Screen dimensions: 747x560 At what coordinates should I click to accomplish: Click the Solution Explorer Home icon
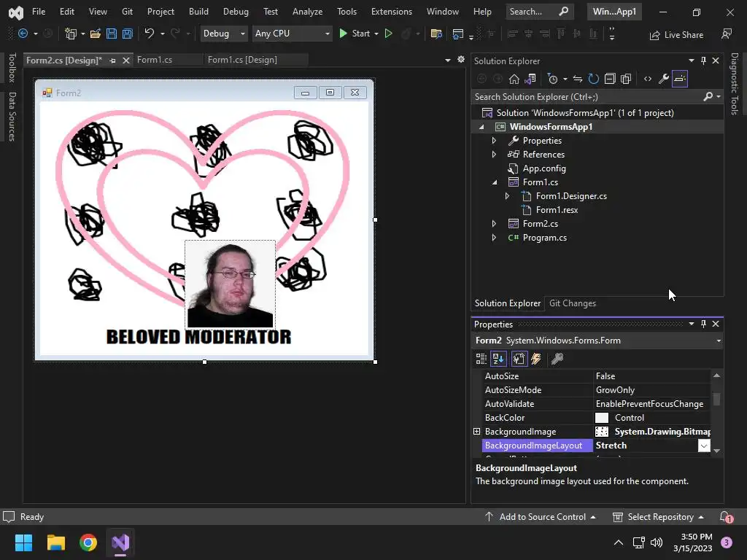[514, 79]
